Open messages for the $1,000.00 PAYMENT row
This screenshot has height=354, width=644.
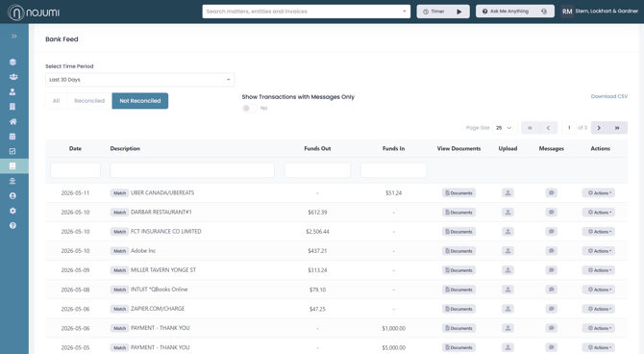tap(551, 328)
